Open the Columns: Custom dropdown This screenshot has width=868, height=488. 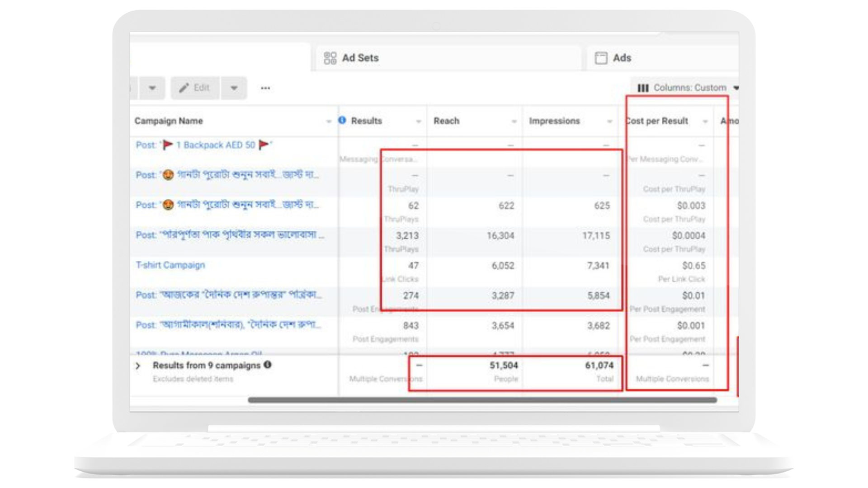(689, 88)
